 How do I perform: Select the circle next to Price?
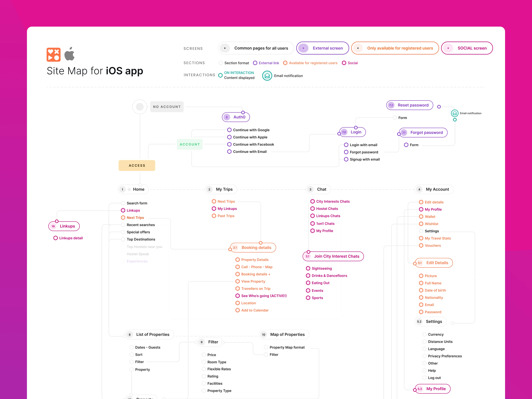click(x=204, y=355)
